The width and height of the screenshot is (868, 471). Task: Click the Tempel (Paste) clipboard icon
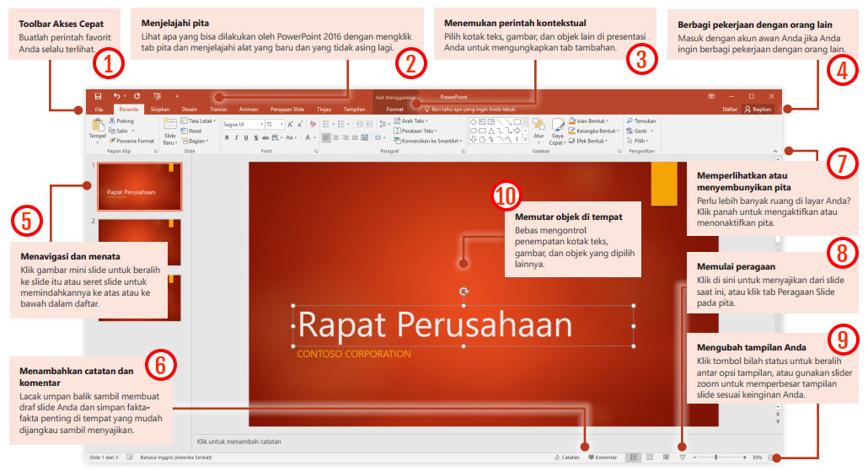click(x=98, y=125)
